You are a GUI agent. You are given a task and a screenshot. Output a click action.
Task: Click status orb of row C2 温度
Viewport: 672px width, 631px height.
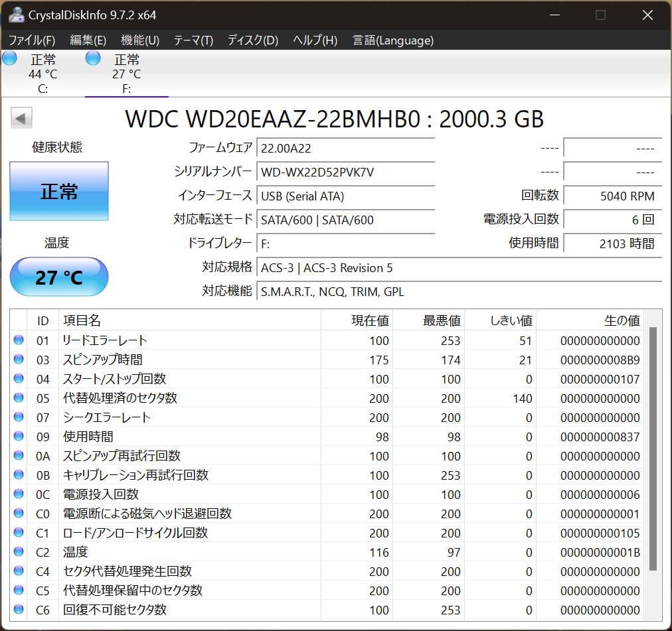(x=19, y=552)
